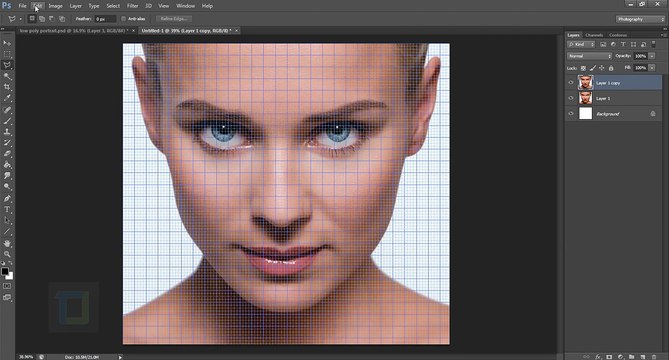Select the Eraser tool
The image size is (669, 360).
click(7, 154)
